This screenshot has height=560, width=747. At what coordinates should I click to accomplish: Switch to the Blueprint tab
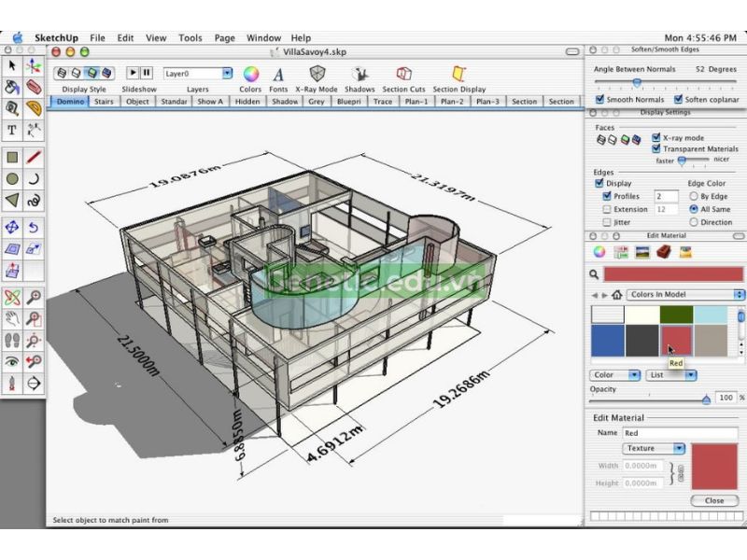click(350, 103)
